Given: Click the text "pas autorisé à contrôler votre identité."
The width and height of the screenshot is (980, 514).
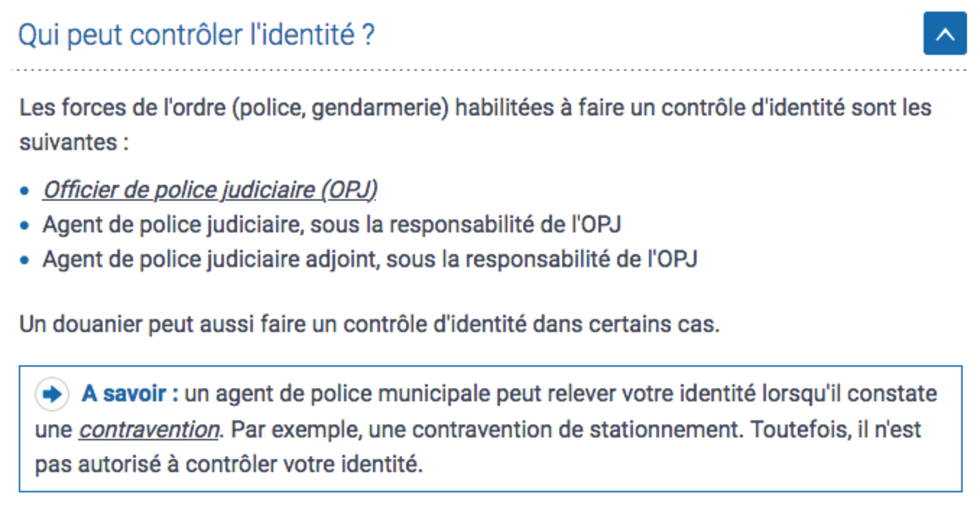Looking at the screenshot, I should [229, 465].
